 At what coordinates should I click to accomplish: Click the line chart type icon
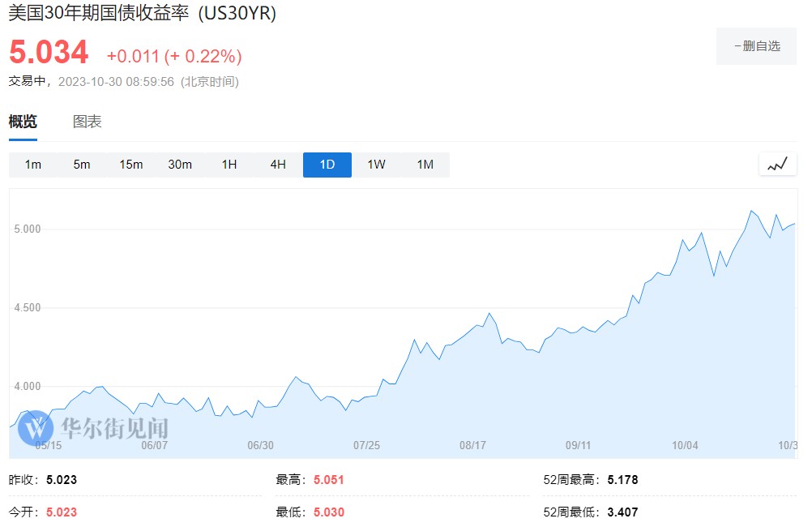point(777,165)
